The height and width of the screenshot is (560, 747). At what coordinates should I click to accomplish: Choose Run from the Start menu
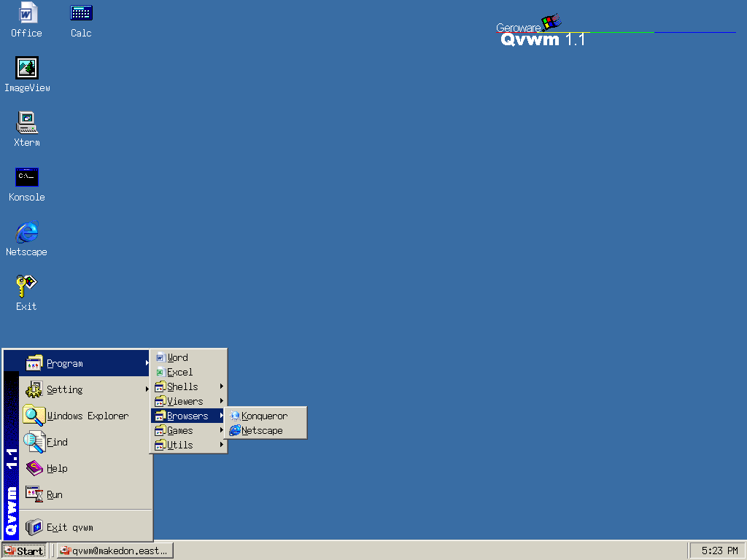(85, 494)
